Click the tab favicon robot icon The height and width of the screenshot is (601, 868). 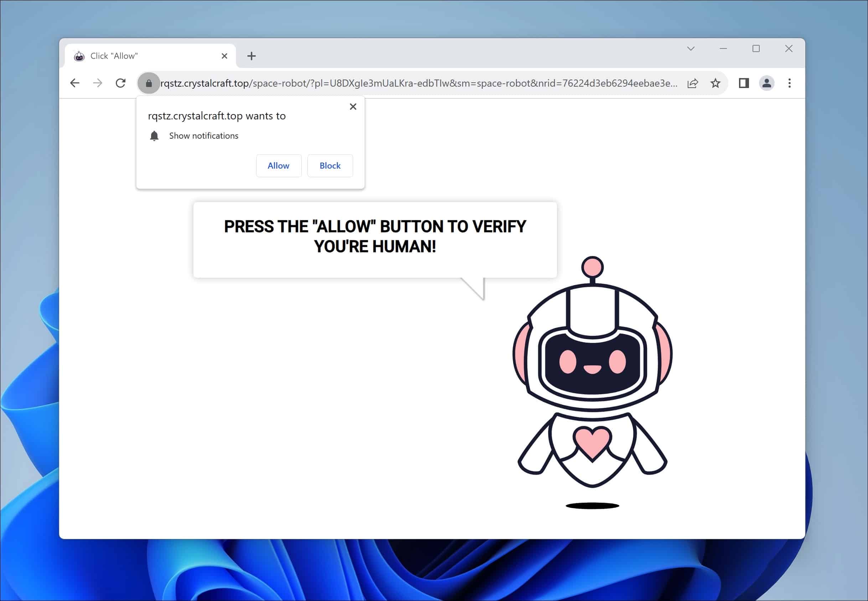point(79,55)
